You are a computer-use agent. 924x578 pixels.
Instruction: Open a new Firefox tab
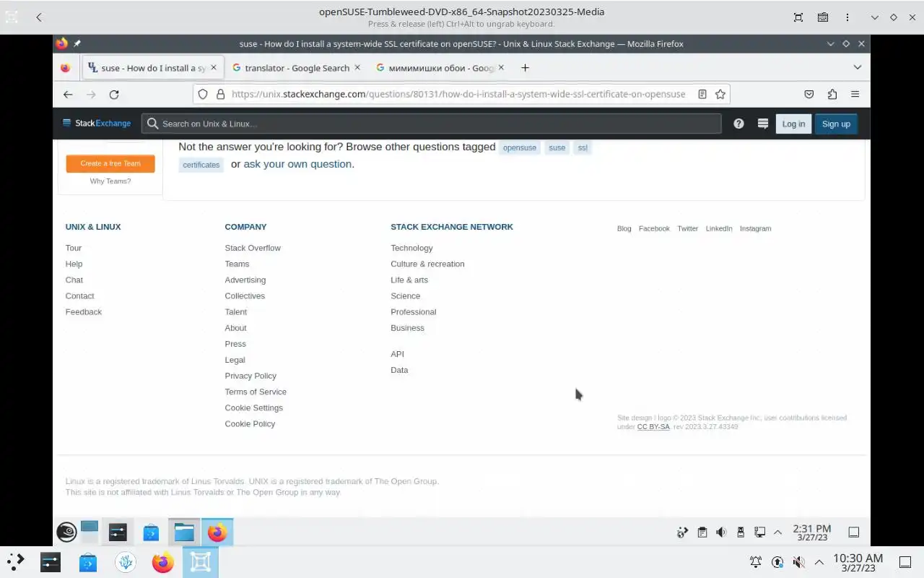(x=526, y=67)
